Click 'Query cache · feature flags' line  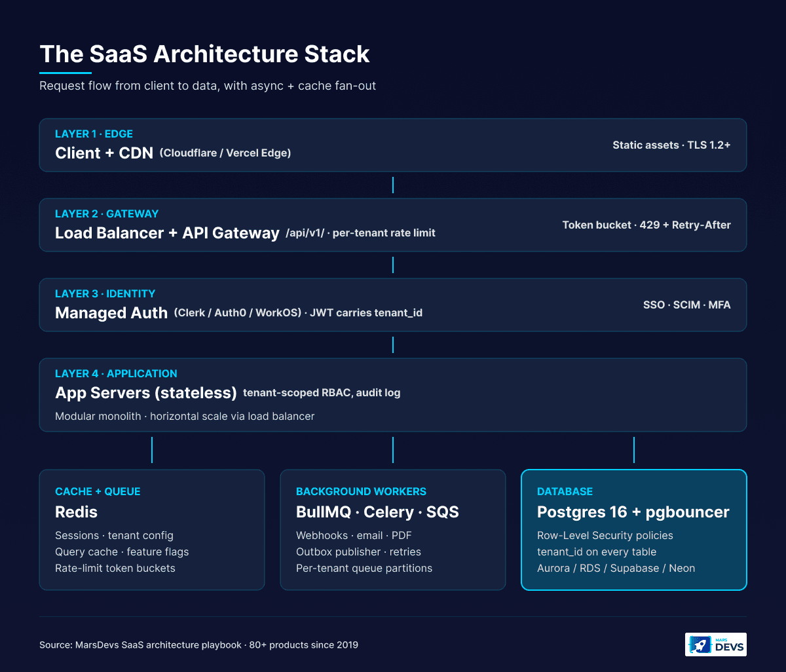tap(122, 551)
